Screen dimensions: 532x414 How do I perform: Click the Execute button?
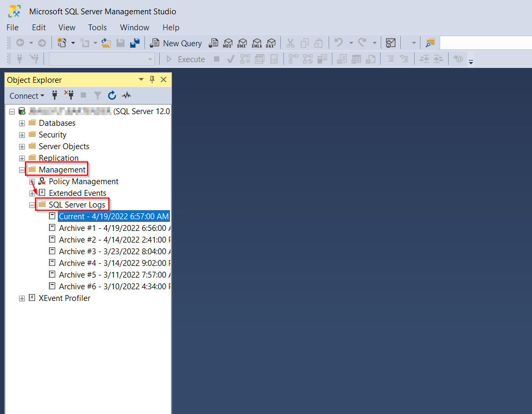click(x=185, y=59)
